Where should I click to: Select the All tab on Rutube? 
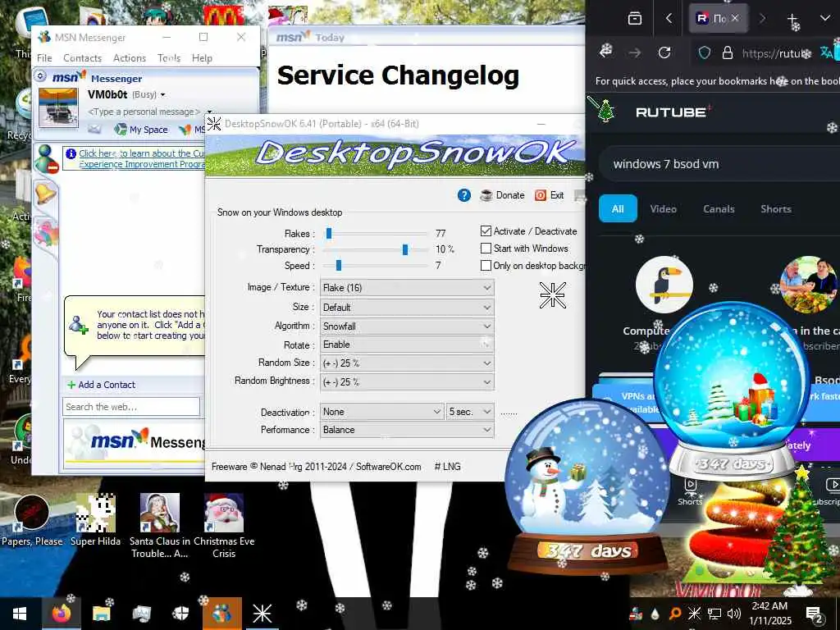[618, 208]
